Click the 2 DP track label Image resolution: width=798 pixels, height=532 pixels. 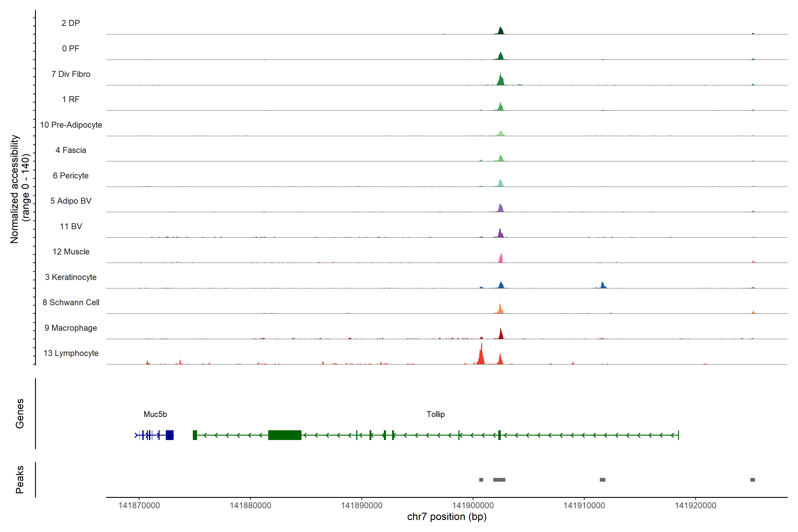(70, 23)
